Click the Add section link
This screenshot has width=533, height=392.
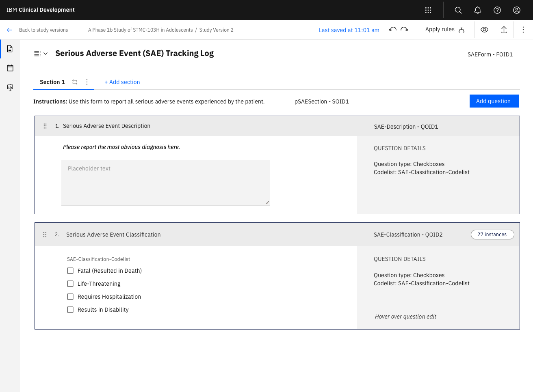[x=122, y=82]
